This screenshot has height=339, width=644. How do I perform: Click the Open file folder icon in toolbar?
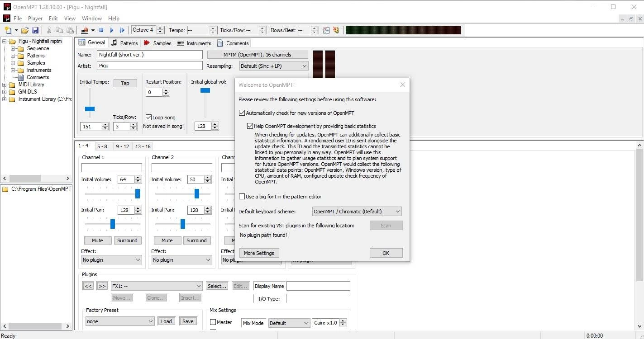pyautogui.click(x=25, y=30)
